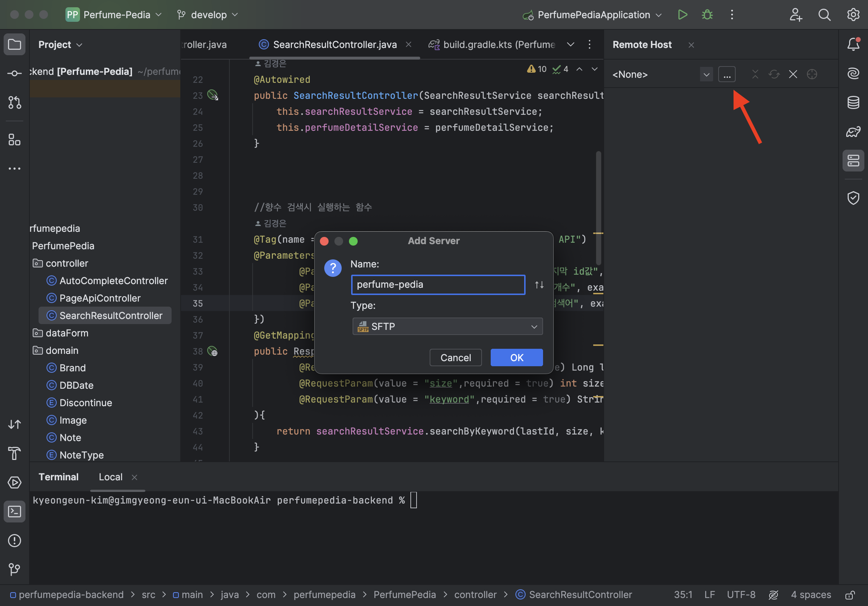Click the server Name input field

pyautogui.click(x=438, y=284)
